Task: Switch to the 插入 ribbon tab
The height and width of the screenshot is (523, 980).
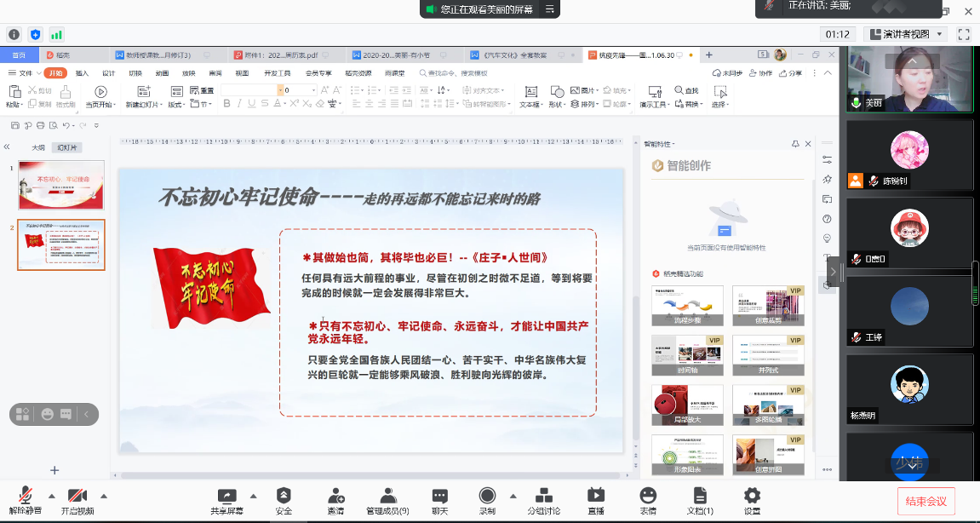Action: click(x=82, y=73)
